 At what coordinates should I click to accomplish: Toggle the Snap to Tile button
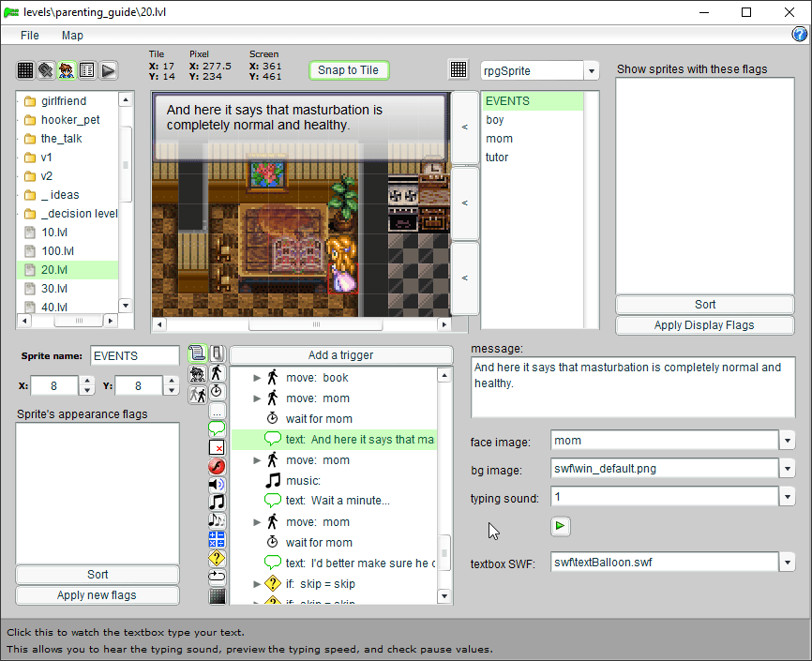(348, 70)
